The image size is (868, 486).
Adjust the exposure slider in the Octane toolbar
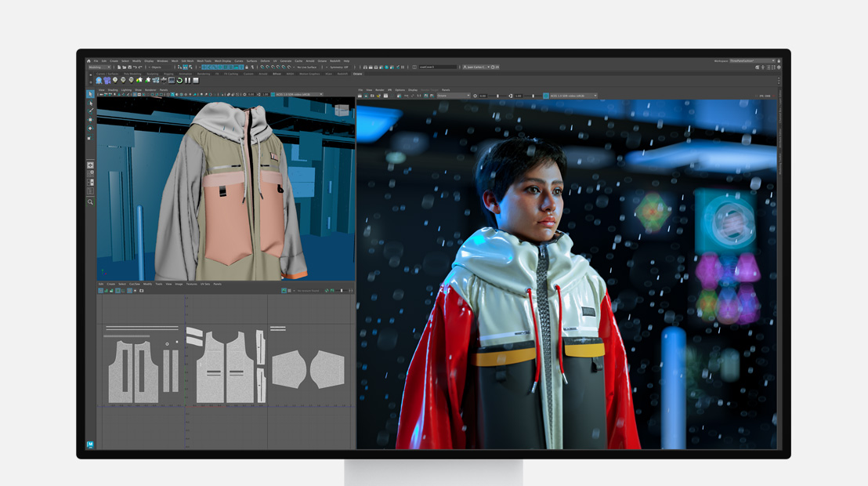point(497,96)
